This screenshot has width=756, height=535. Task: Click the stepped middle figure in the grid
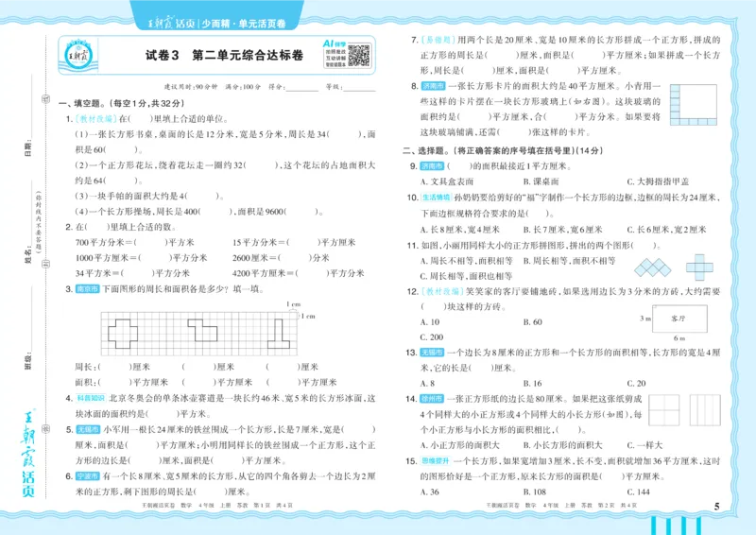[x=202, y=330]
